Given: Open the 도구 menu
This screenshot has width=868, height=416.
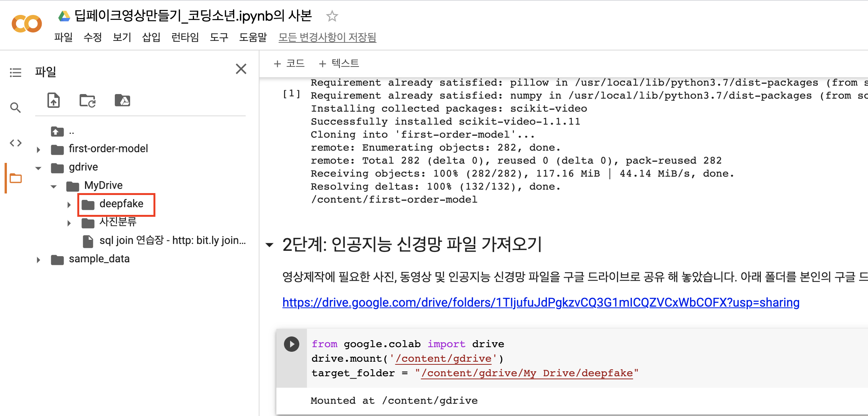Looking at the screenshot, I should [219, 37].
